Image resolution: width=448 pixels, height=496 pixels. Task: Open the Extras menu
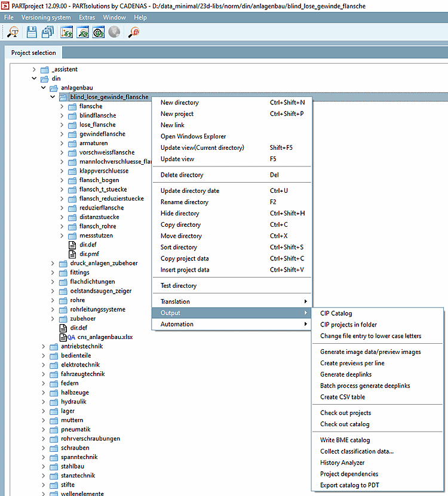point(87,17)
